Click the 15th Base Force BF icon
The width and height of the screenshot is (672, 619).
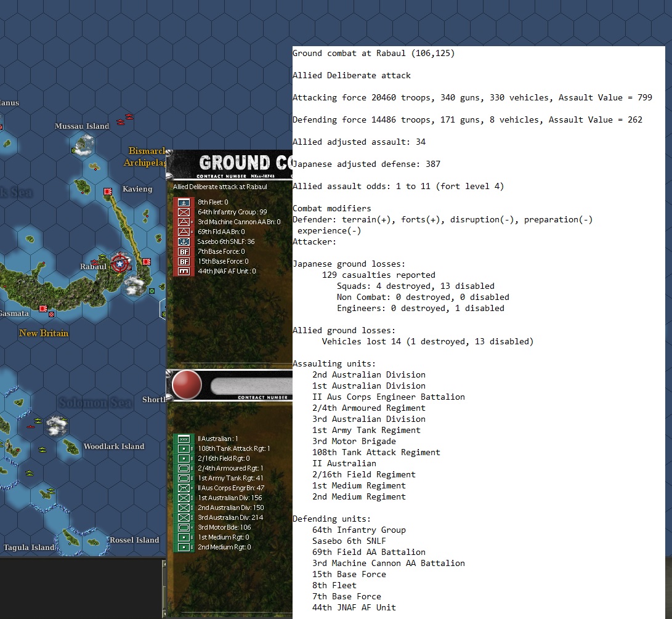[x=184, y=262]
